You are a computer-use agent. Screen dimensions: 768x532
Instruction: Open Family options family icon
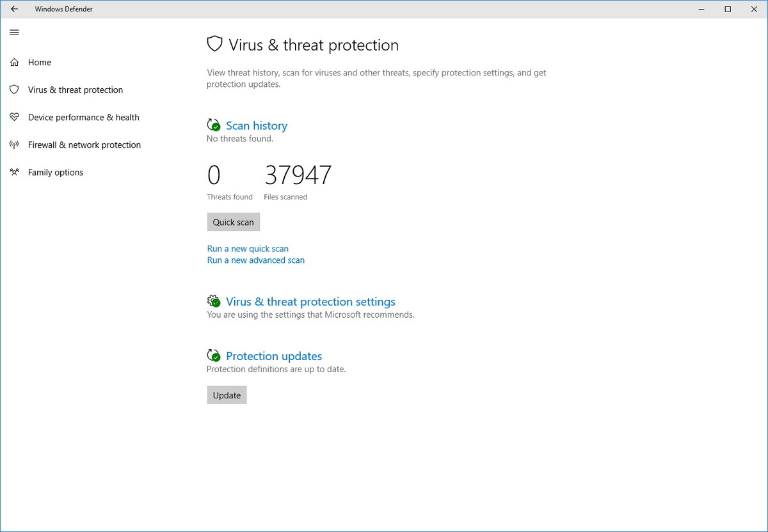click(14, 172)
